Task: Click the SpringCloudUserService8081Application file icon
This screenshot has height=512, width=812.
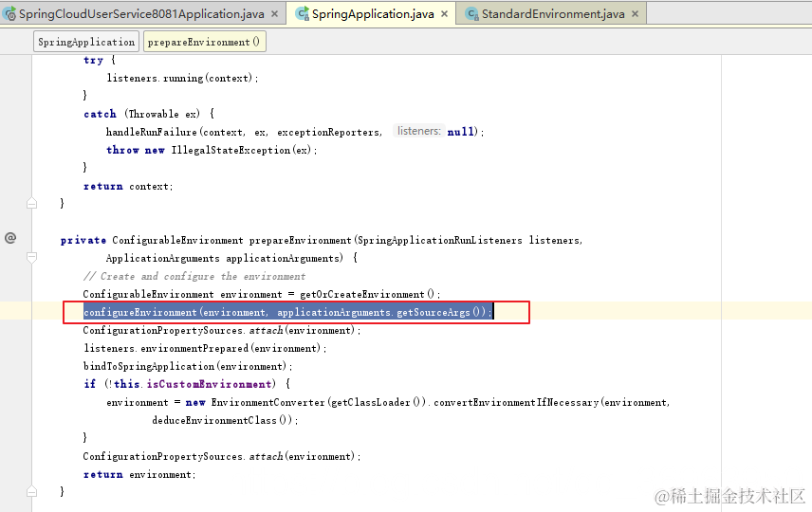Action: click(9, 14)
